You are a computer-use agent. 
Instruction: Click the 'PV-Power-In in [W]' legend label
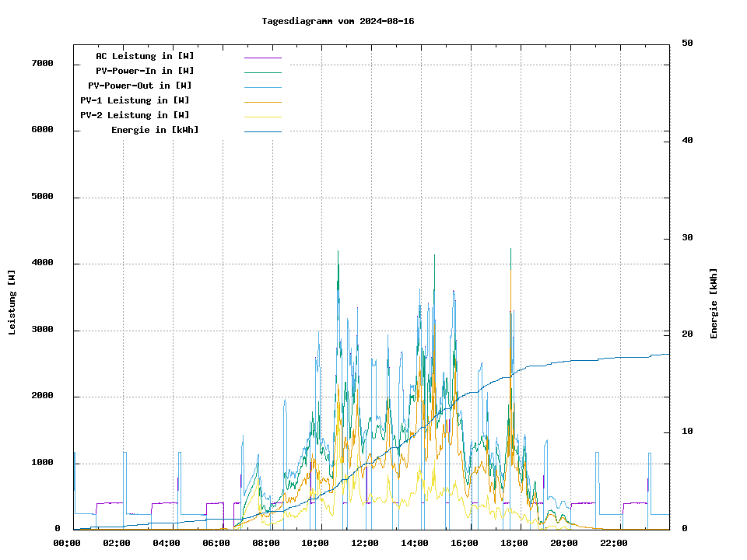[x=145, y=71]
